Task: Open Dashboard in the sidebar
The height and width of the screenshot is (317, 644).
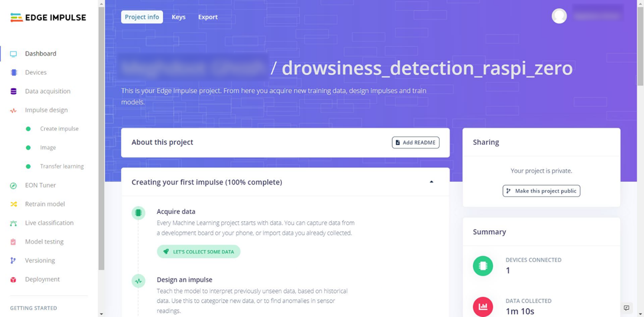Action: click(41, 53)
